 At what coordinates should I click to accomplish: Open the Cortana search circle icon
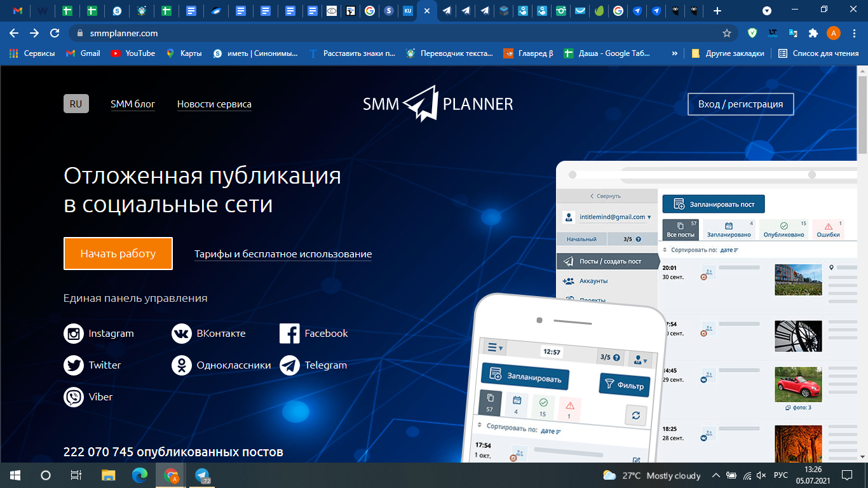pos(45,475)
